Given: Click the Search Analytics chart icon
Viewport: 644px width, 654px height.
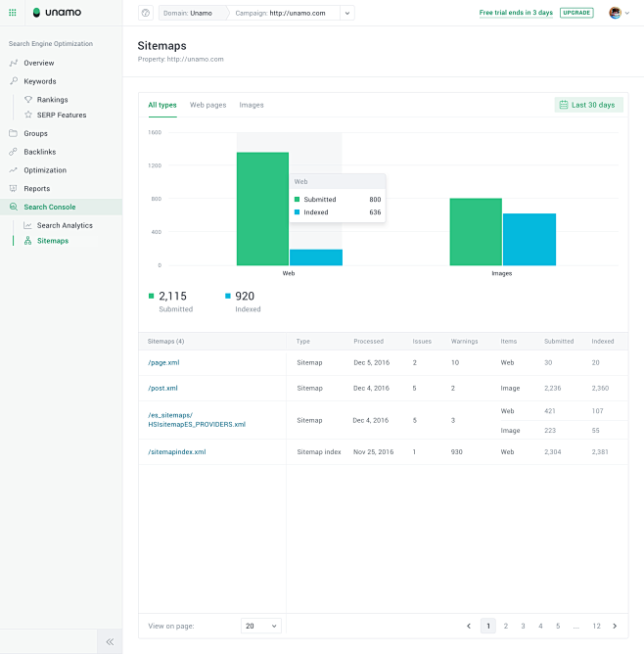Looking at the screenshot, I should pos(28,225).
